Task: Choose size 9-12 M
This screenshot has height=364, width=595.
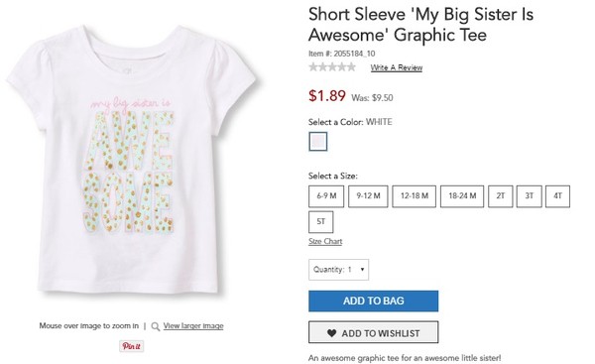Action: coord(368,196)
